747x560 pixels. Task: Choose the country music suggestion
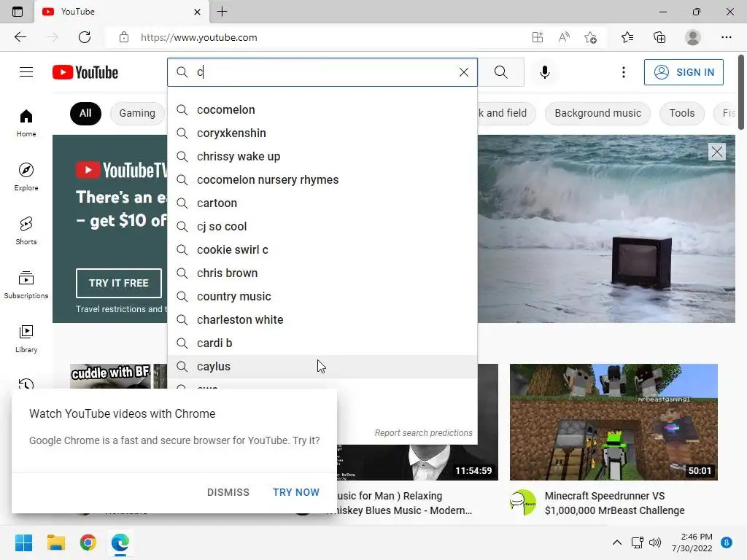pos(322,296)
